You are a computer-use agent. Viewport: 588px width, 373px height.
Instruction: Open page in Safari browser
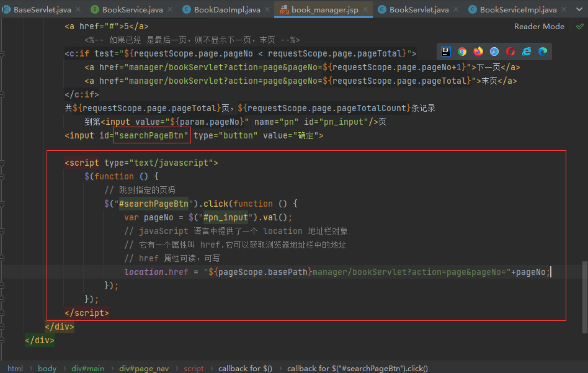(x=494, y=52)
